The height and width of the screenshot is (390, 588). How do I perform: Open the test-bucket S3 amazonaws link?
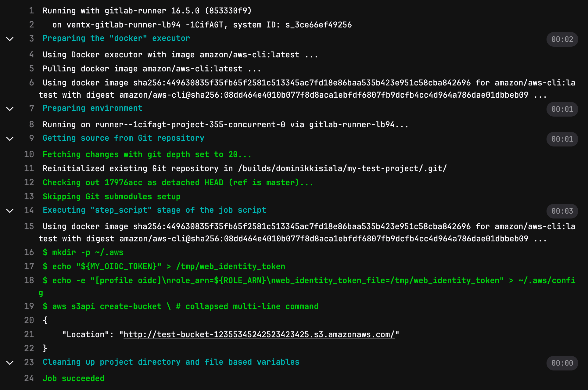[x=259, y=334]
